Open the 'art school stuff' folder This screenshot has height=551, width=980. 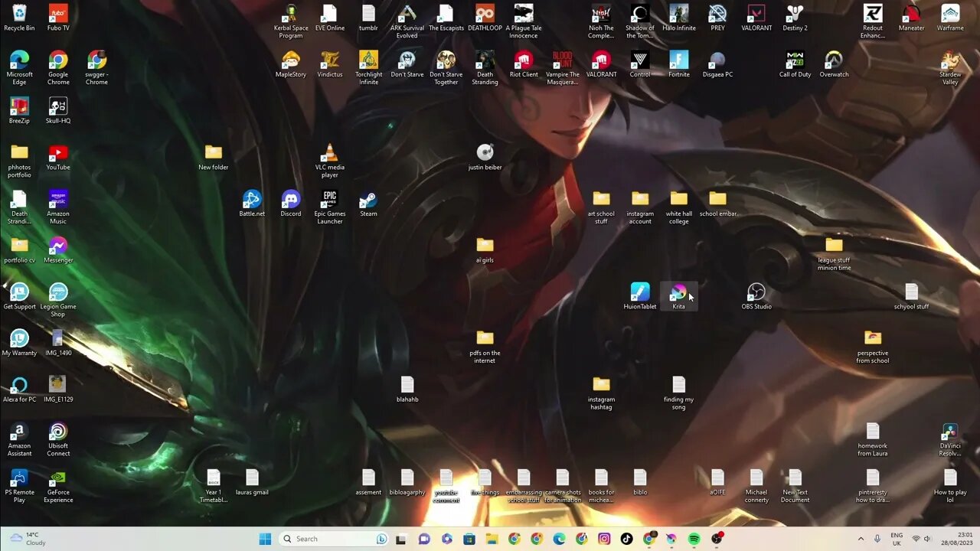(601, 207)
